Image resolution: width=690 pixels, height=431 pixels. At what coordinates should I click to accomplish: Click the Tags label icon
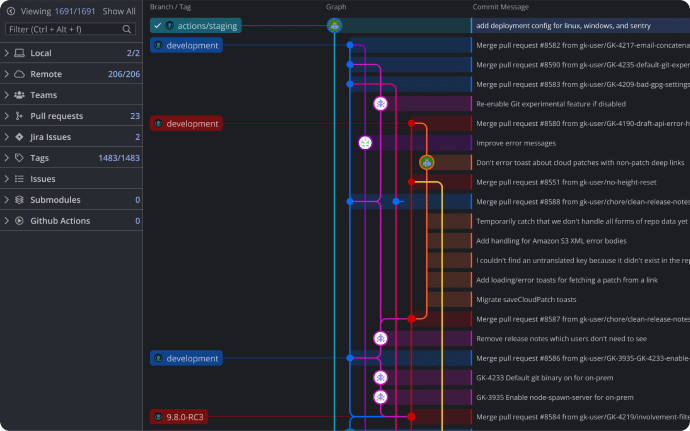click(19, 158)
